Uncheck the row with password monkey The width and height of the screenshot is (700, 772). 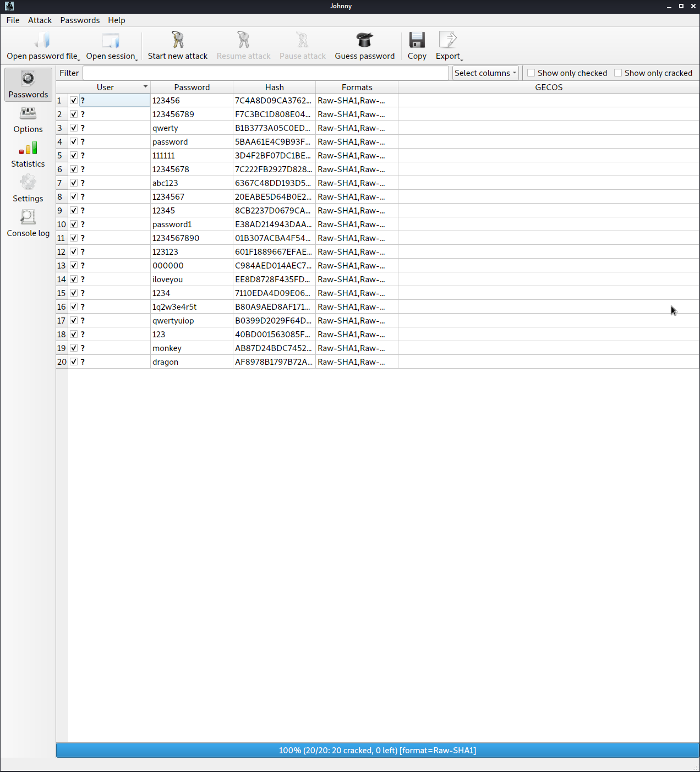pos(74,348)
